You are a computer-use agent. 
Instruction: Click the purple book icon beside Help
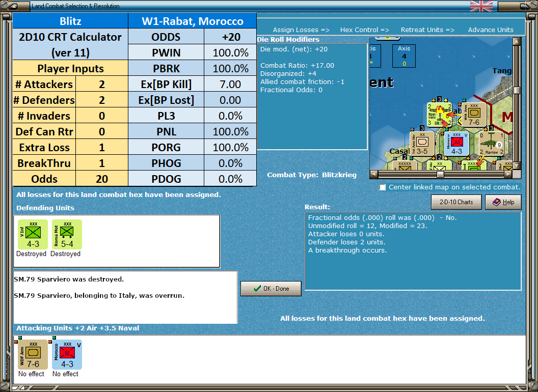[x=497, y=202]
